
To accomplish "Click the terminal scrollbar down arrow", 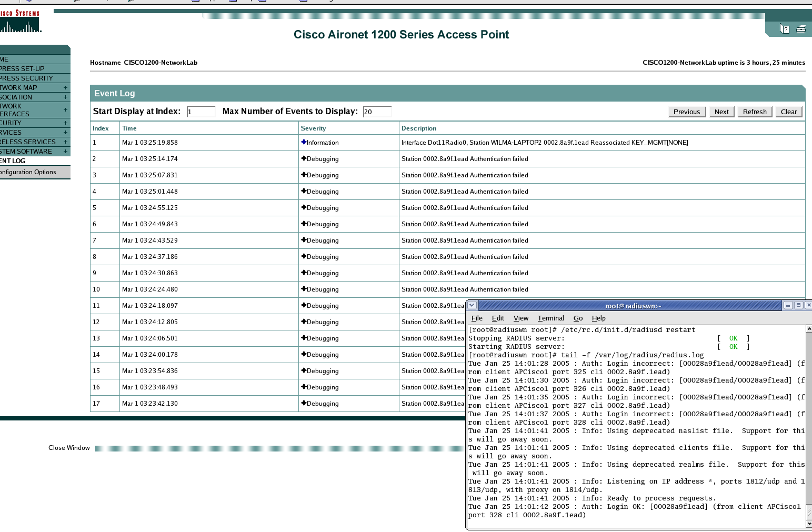I will point(809,524).
